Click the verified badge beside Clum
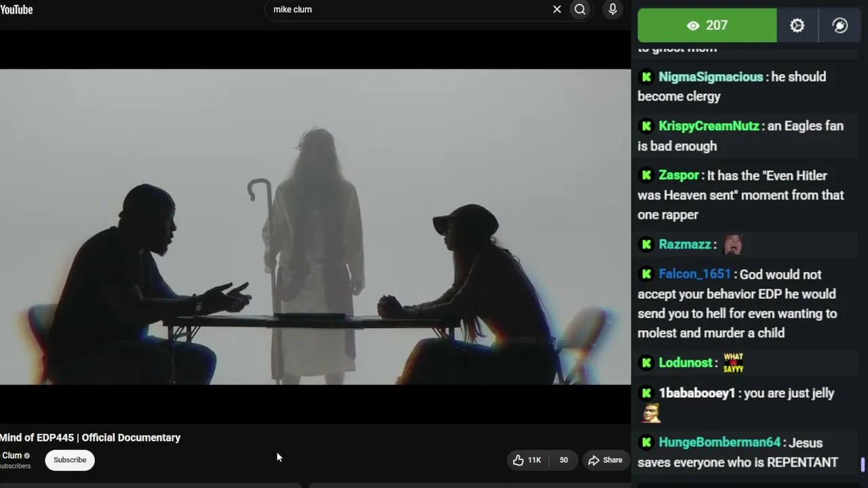868x488 pixels. [x=27, y=455]
